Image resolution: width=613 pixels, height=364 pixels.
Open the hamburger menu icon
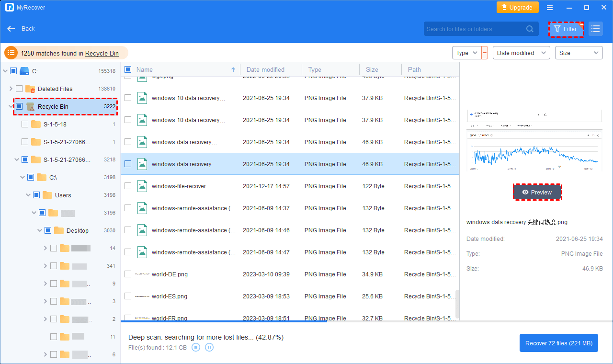[x=550, y=8]
